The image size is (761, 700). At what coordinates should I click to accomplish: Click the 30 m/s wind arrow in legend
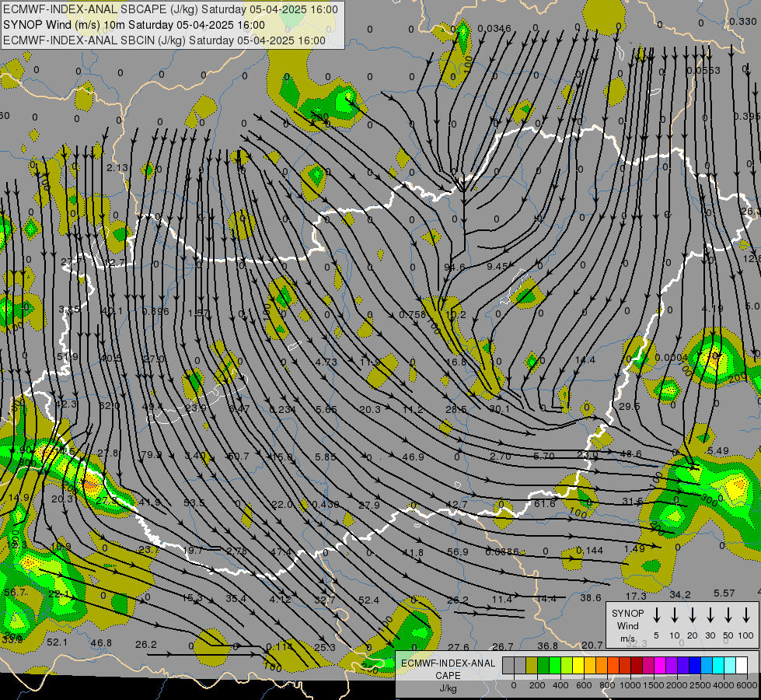click(710, 615)
